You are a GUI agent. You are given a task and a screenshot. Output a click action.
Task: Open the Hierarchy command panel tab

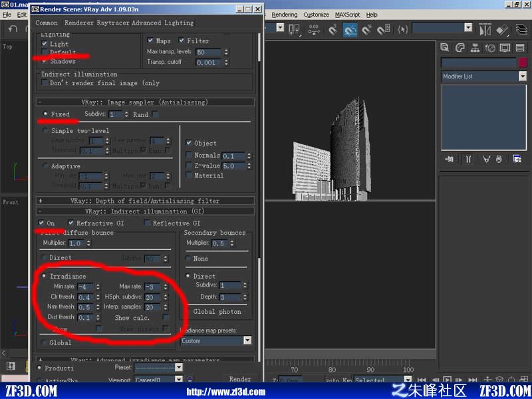(475, 47)
